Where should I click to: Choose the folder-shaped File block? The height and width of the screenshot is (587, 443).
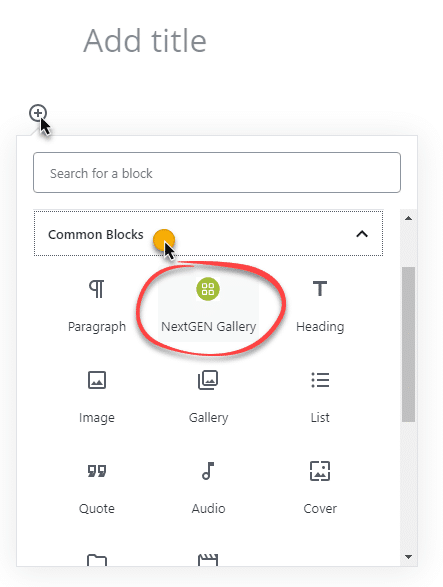tap(97, 560)
